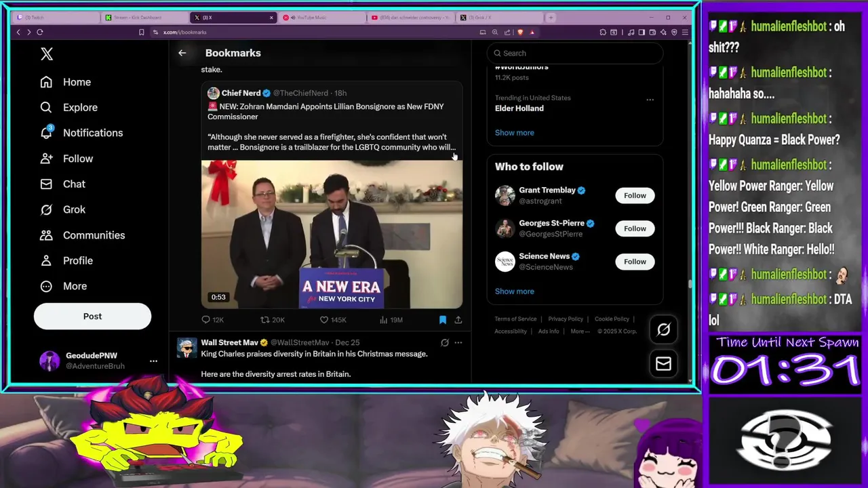Expand the footer More menu
This screenshot has width=868, height=488.
click(579, 331)
